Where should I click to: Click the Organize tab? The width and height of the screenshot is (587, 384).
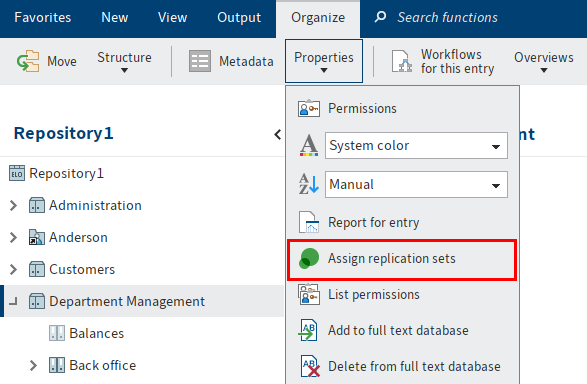click(318, 18)
